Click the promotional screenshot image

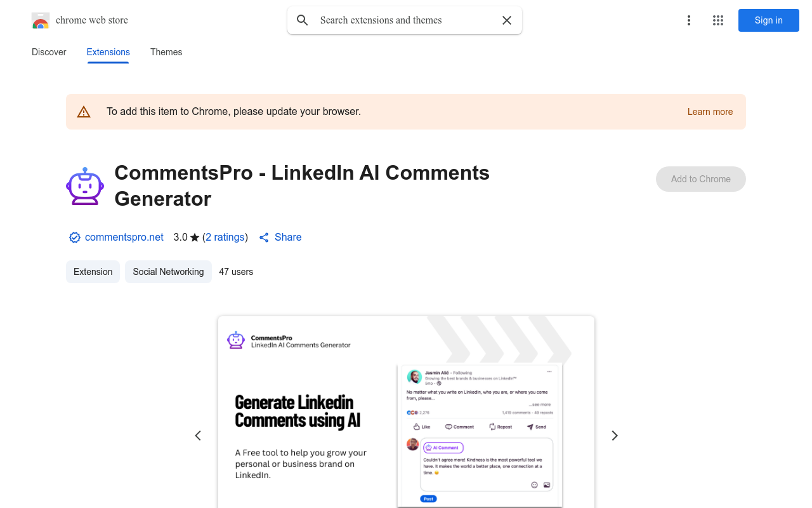coord(406,412)
